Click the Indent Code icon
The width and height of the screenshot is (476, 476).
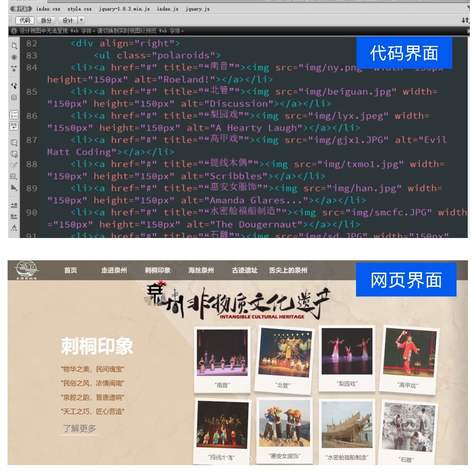tap(14, 205)
